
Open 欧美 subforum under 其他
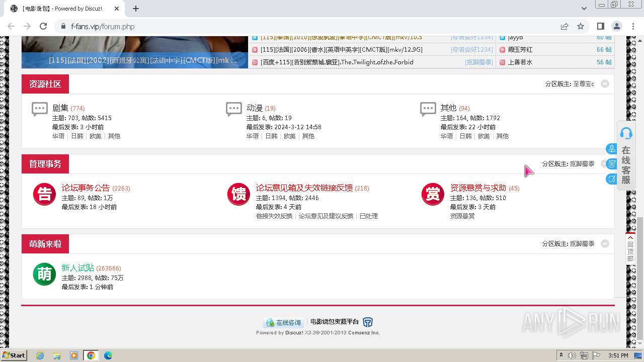point(484,136)
